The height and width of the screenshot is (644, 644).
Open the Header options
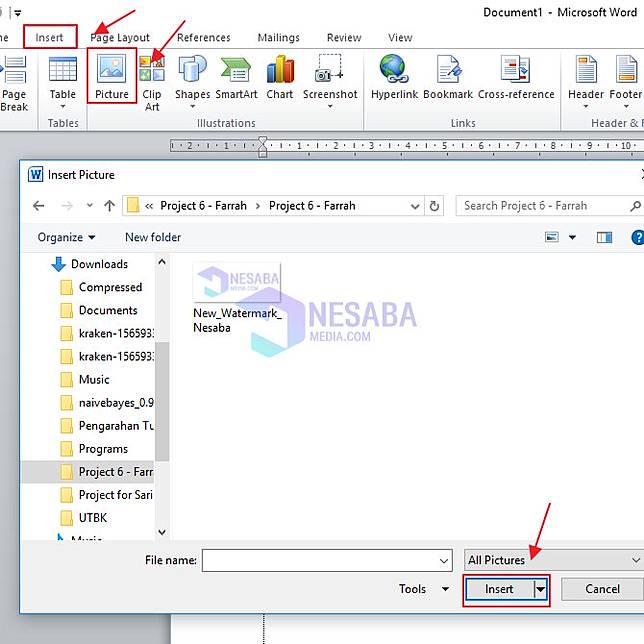[586, 82]
